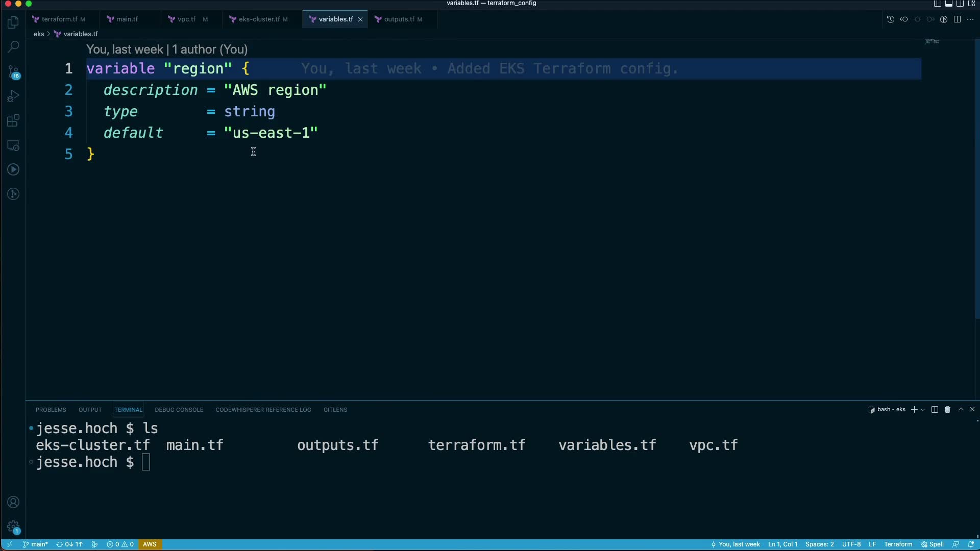
Task: Switch to the PROBLEMS panel tab
Action: pos(51,410)
